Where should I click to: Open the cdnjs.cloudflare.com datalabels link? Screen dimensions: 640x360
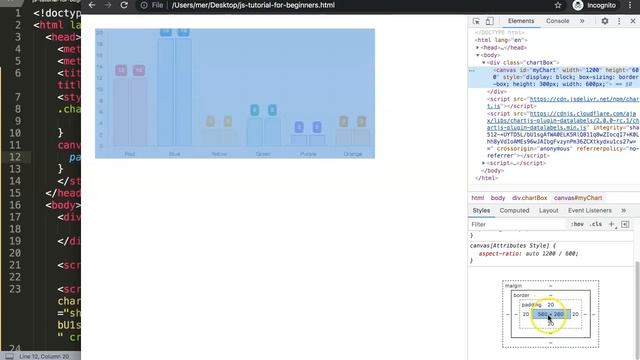coord(563,121)
